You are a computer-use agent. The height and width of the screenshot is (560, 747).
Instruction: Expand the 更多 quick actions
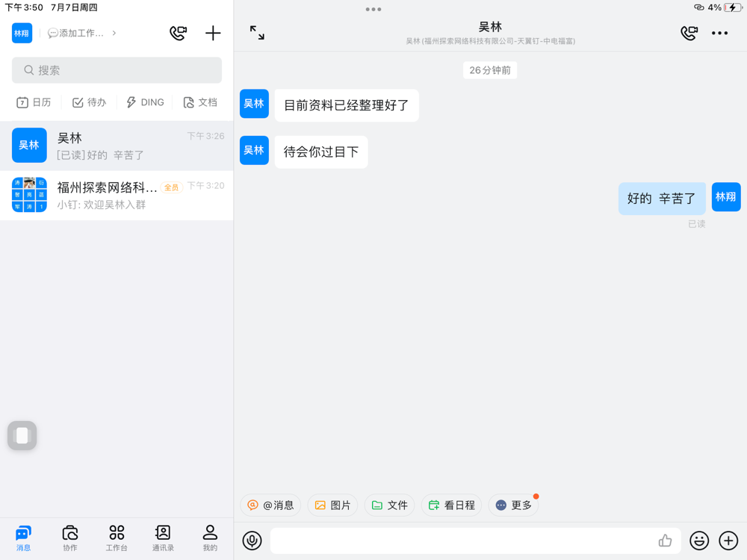point(514,505)
